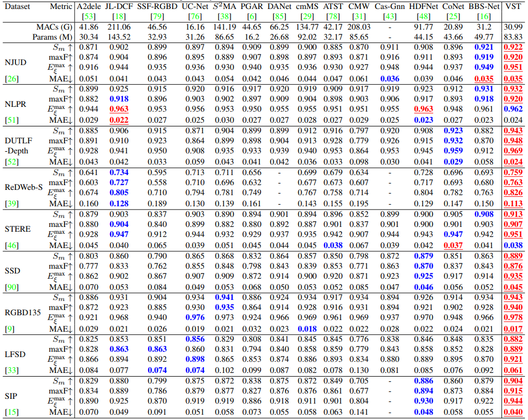The width and height of the screenshot is (528, 420).
Task: Click SSF-RGBD ReDWeb-S score '0.595'
Action: pos(157,172)
